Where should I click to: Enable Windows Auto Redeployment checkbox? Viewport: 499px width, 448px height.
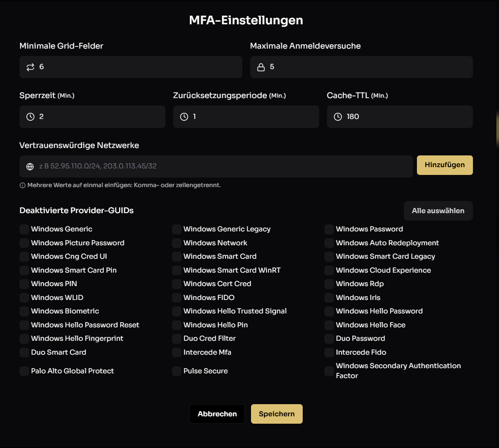329,243
